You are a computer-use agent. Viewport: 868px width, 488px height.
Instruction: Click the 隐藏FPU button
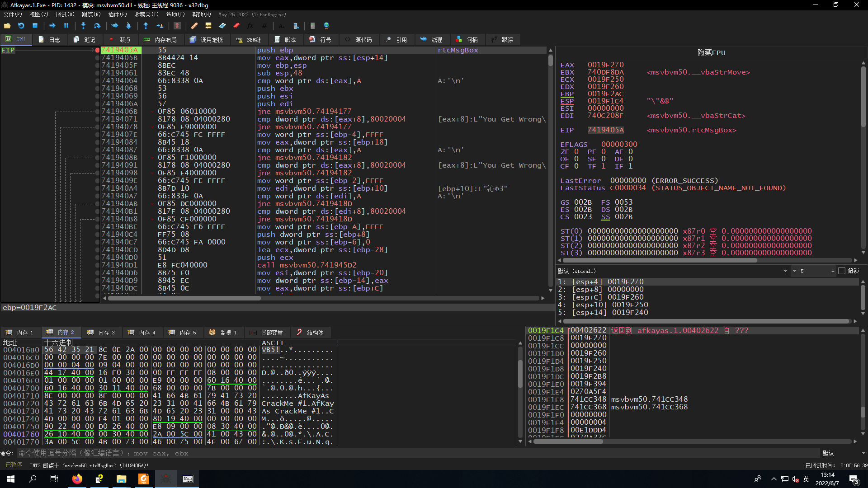711,53
